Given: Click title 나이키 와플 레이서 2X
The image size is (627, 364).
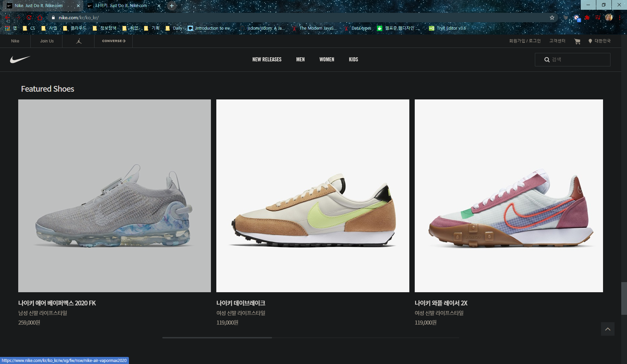Looking at the screenshot, I should 441,303.
